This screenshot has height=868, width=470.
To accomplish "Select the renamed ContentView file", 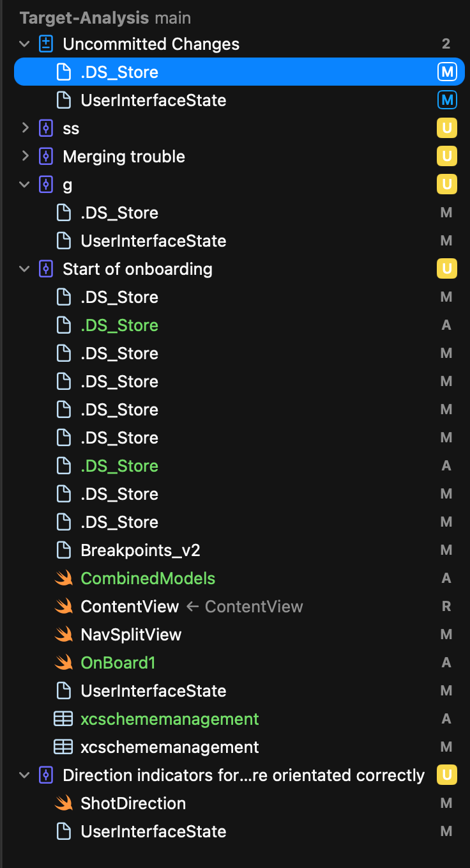I will click(130, 607).
